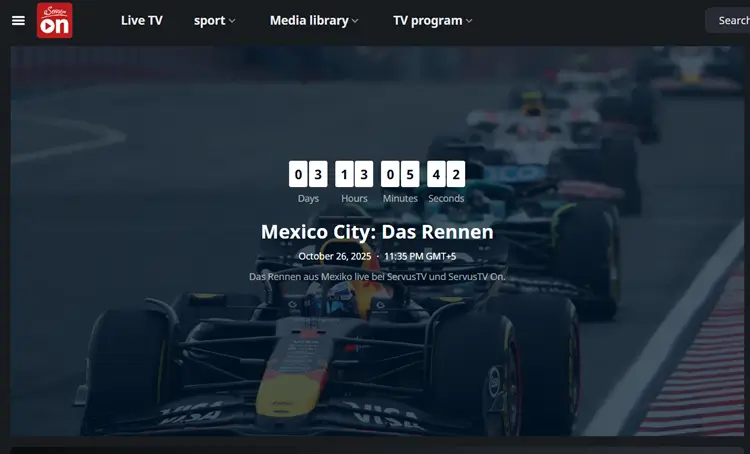The height and width of the screenshot is (454, 750).
Task: Expand the chevron next to sport
Action: tap(232, 21)
